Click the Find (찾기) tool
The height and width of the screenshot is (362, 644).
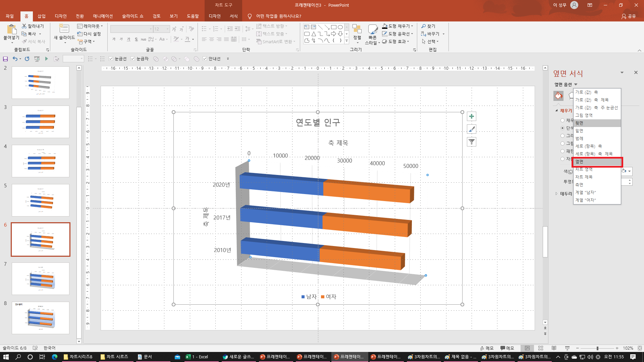(x=428, y=26)
